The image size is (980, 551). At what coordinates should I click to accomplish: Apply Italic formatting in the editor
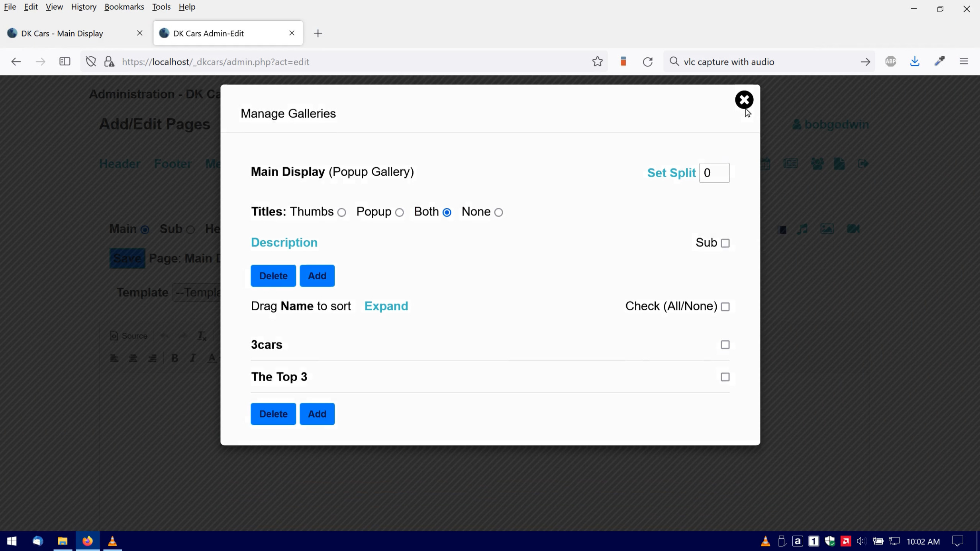tap(193, 358)
